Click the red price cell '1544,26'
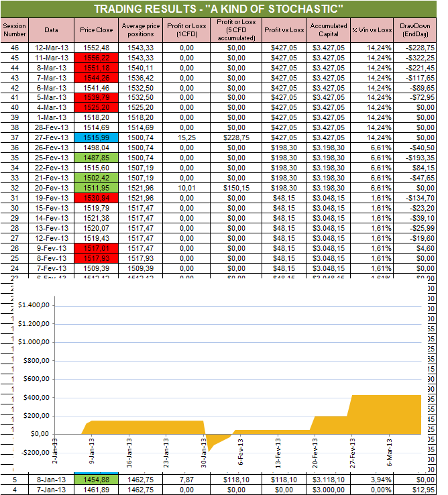448x495 pixels. point(97,78)
